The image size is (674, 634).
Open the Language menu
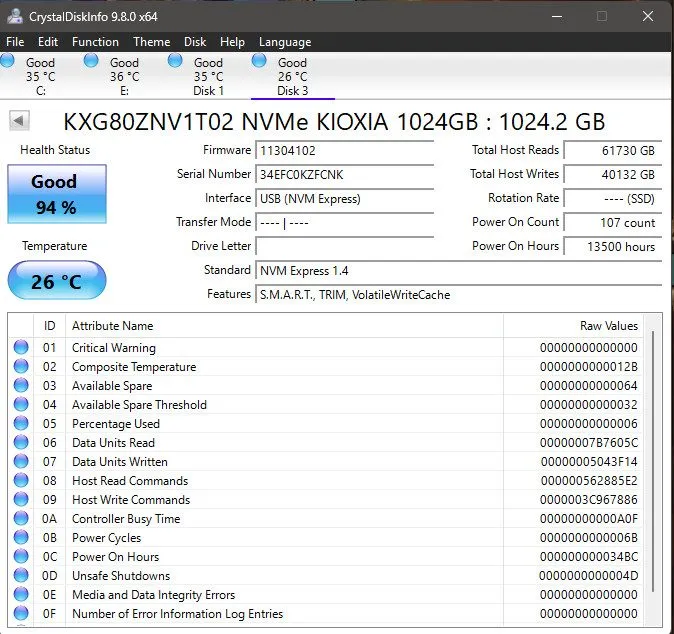coord(285,42)
